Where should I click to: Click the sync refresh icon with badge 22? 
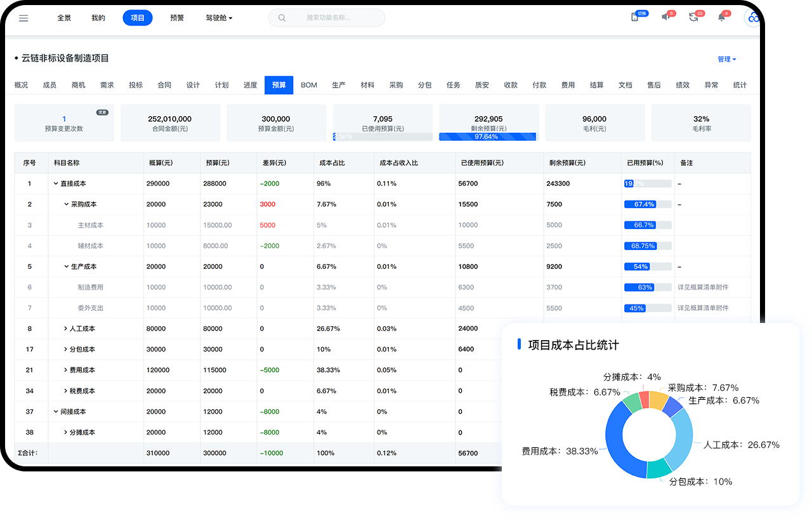point(693,18)
